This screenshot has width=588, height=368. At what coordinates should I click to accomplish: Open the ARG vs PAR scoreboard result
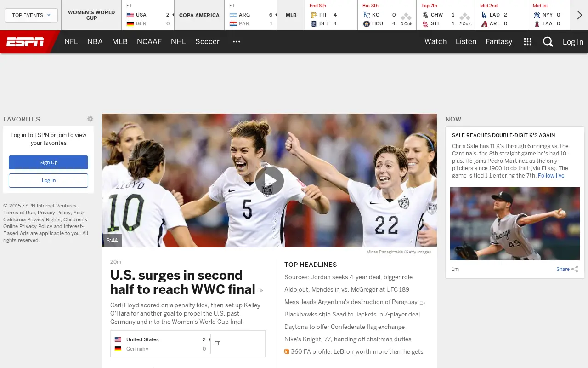tap(251, 15)
